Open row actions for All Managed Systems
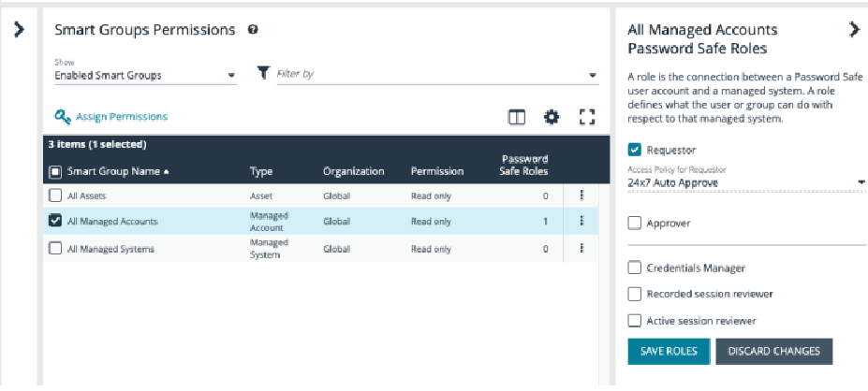The image size is (868, 391). [581, 248]
